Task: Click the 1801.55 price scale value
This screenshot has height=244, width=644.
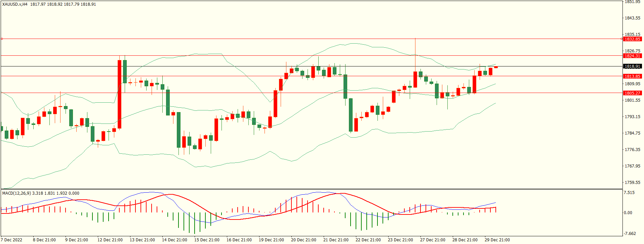Action: pyautogui.click(x=633, y=100)
